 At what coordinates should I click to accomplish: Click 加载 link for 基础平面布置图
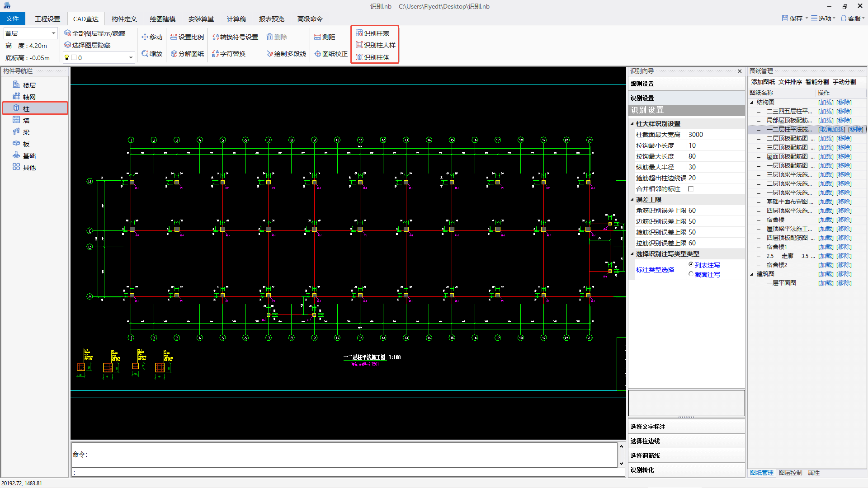[826, 202]
